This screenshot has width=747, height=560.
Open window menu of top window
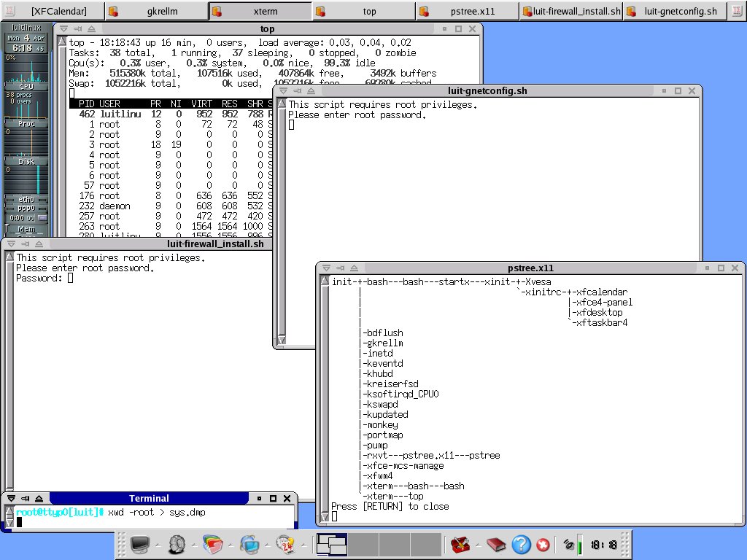pos(64,29)
